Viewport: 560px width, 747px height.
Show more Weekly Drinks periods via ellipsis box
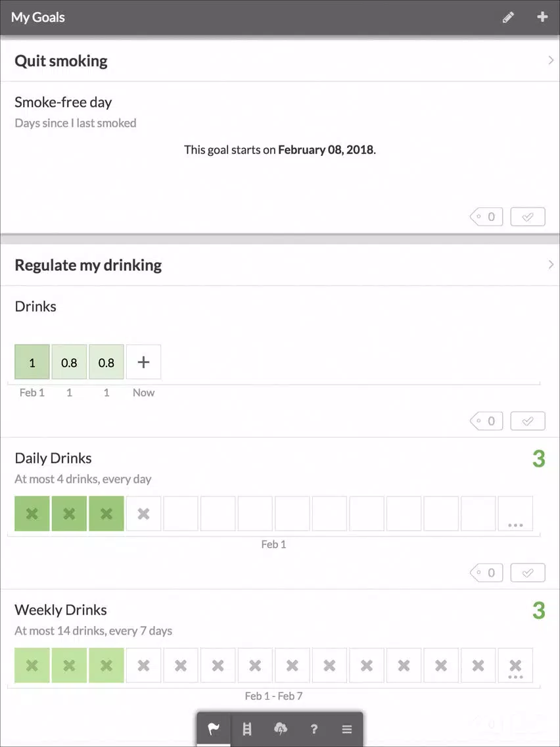[x=515, y=665]
